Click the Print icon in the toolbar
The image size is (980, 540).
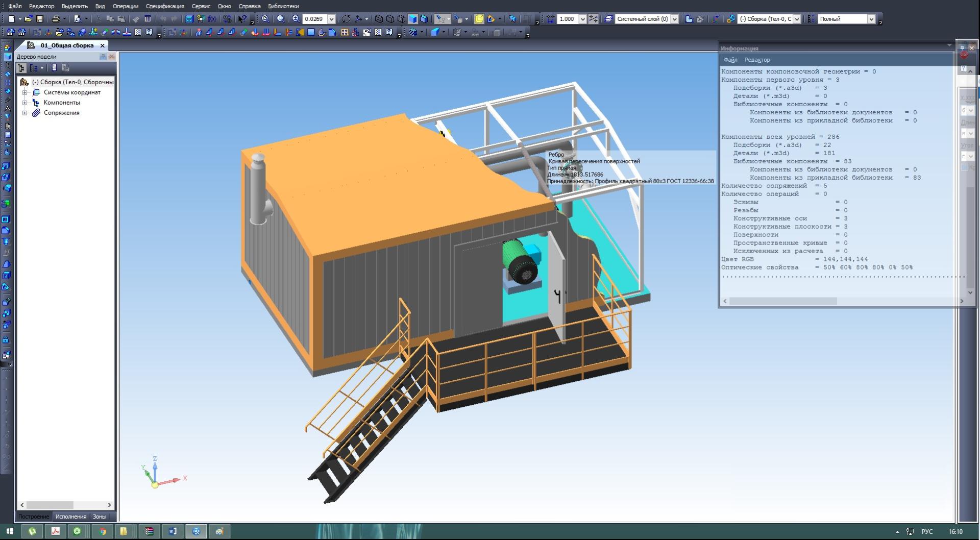coord(56,19)
